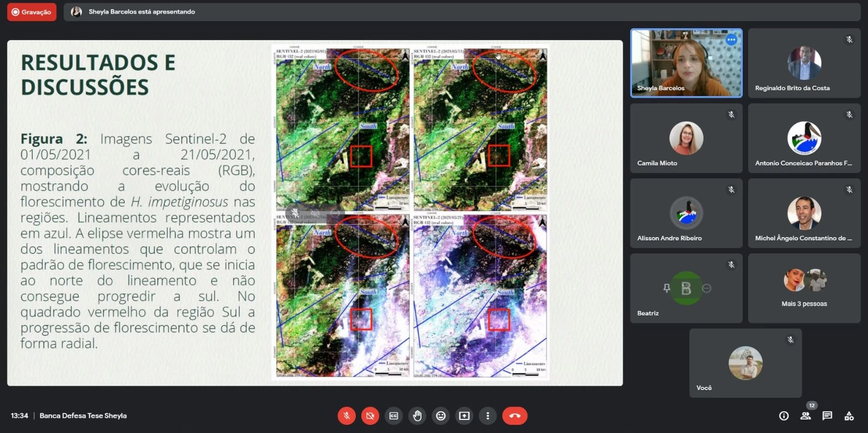Image resolution: width=868 pixels, height=433 pixels.
Task: Leave the call with red hang-up button
Action: click(514, 416)
